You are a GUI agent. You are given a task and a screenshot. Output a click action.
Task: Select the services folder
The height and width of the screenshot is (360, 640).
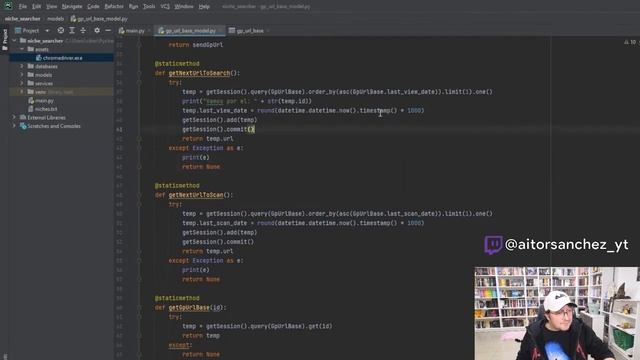tap(44, 84)
